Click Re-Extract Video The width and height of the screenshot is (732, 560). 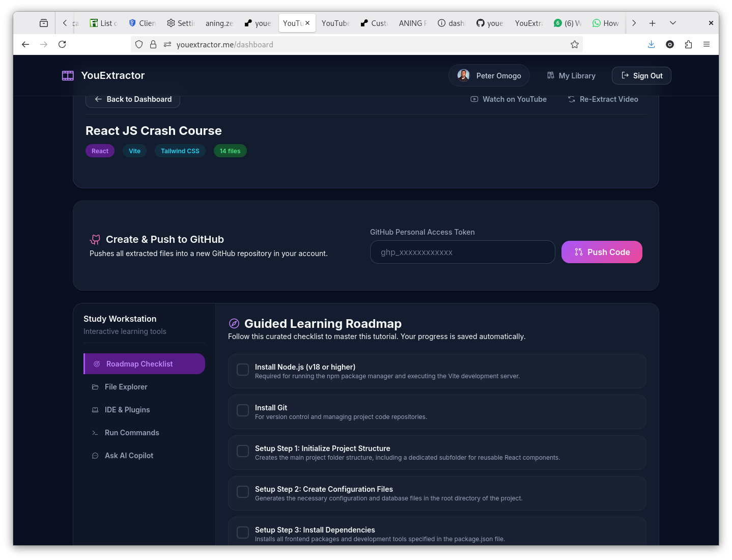click(x=603, y=99)
